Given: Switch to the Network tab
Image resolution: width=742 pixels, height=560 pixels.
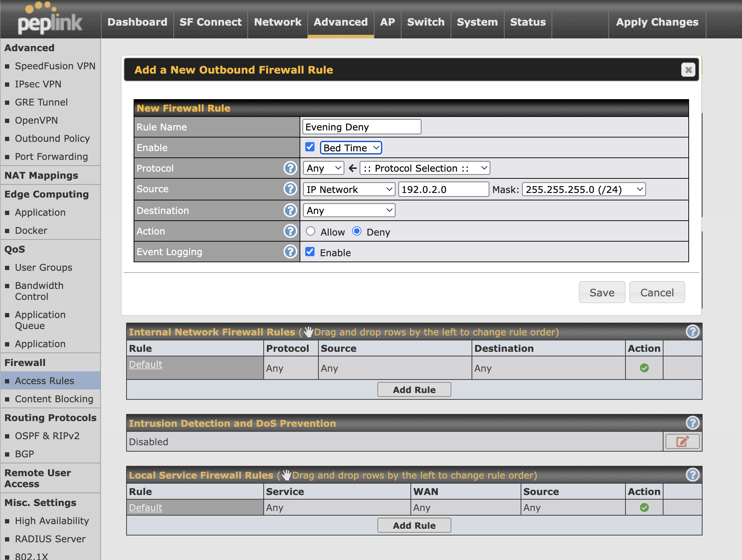Looking at the screenshot, I should pyautogui.click(x=277, y=22).
